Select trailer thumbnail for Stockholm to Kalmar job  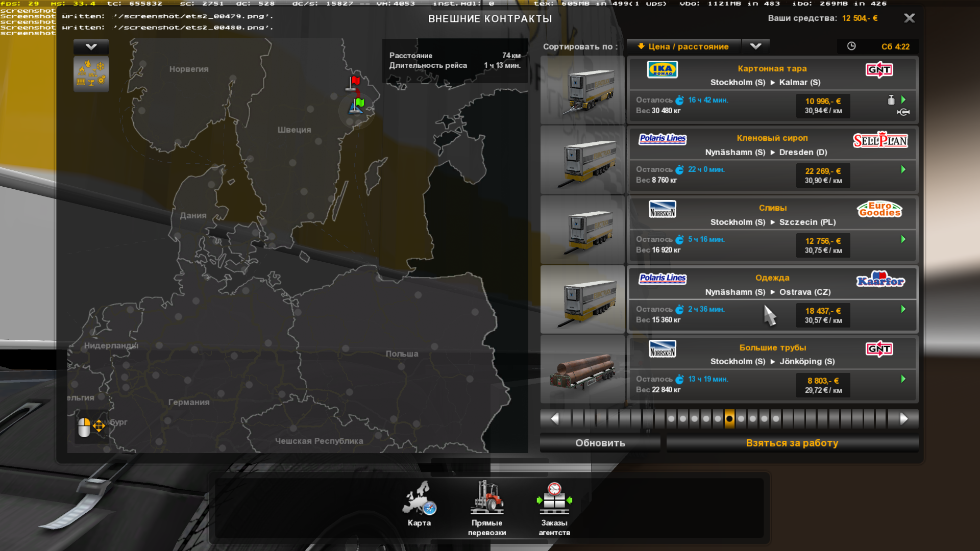(x=582, y=90)
